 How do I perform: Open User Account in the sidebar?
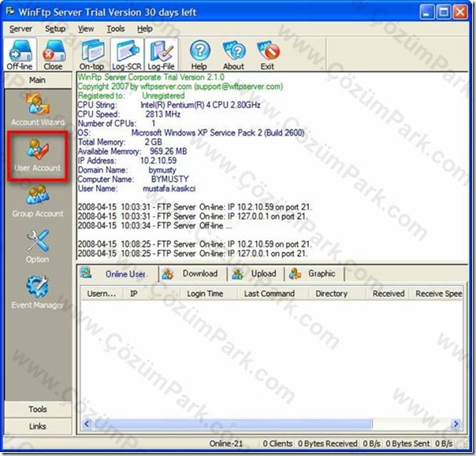(38, 156)
